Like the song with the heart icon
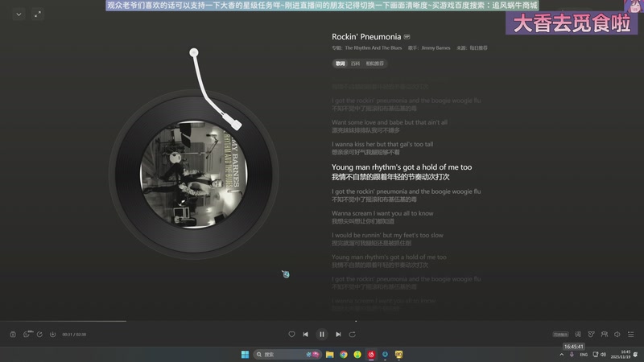The image size is (644, 362). pos(291,335)
